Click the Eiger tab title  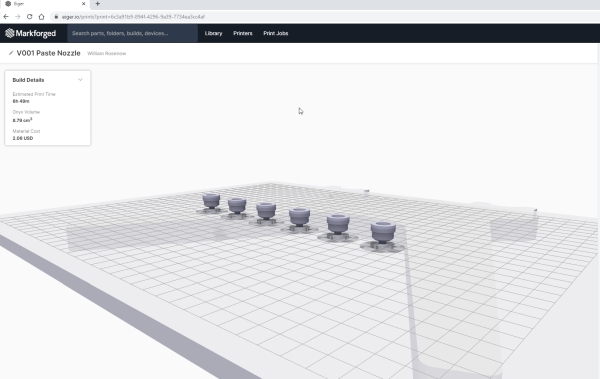coord(19,4)
